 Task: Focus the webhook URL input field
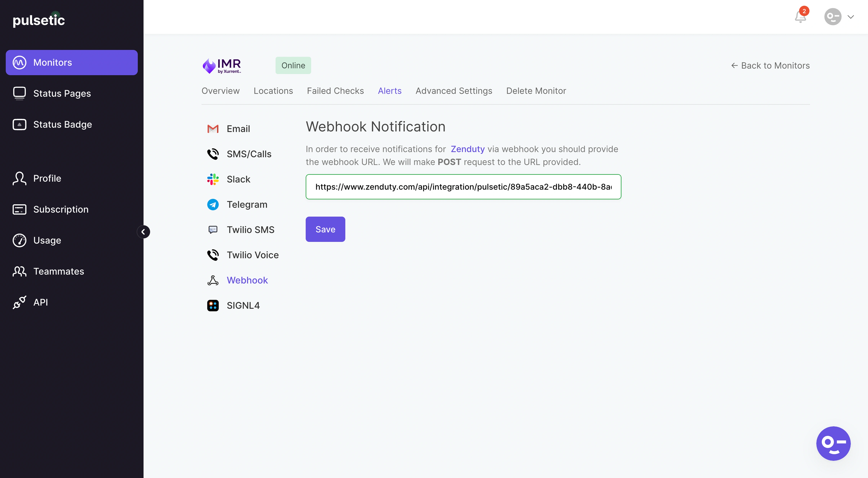click(x=463, y=187)
